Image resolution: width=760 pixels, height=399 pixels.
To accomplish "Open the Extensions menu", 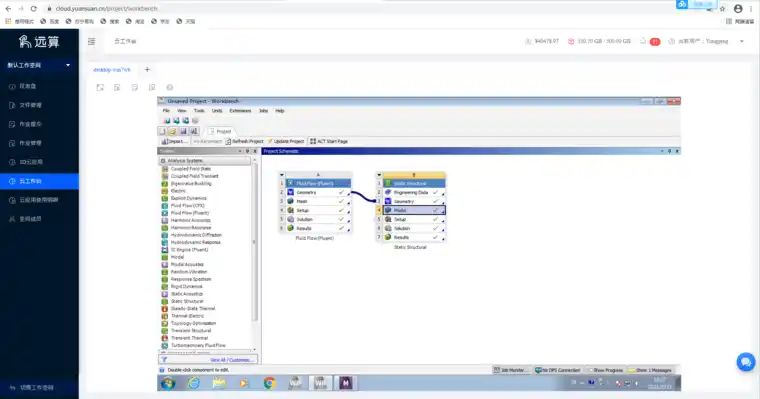I will point(240,111).
